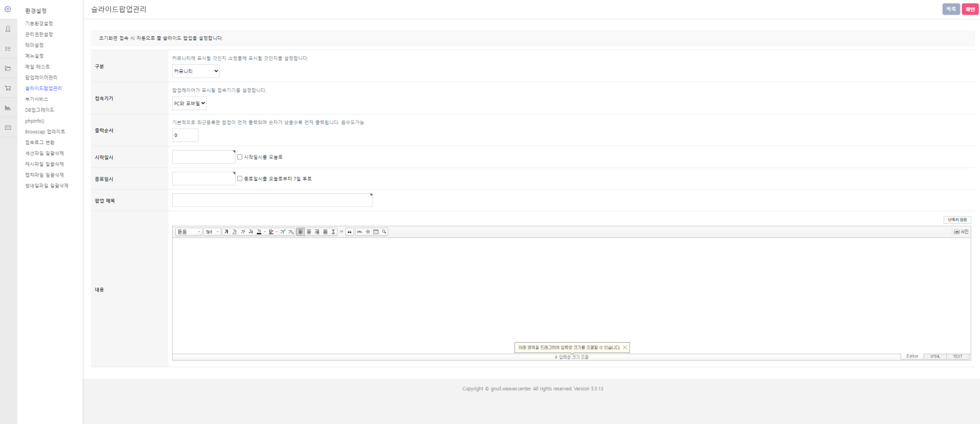Click the insert table icon in editor
The height and width of the screenshot is (424, 980).
[376, 232]
